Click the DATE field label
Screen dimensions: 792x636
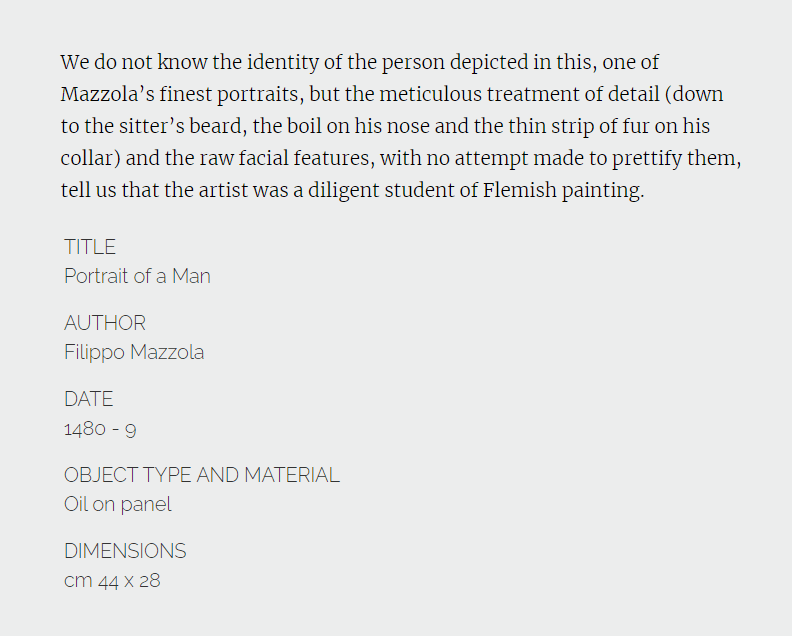88,399
